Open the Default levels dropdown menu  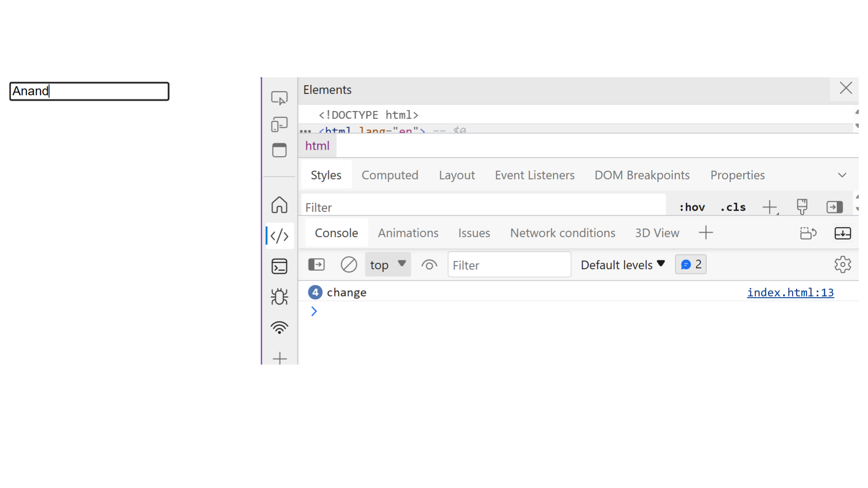pos(623,264)
